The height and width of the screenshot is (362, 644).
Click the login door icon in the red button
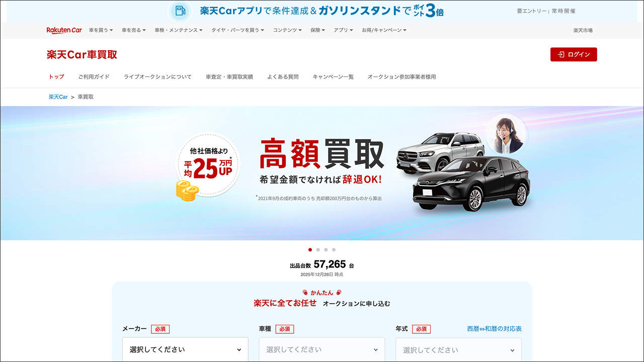(x=560, y=54)
